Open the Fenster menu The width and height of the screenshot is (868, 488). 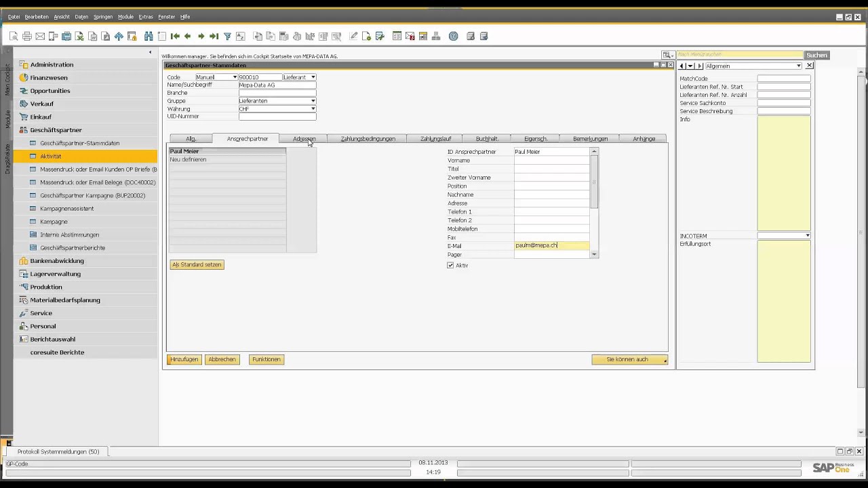coord(166,16)
